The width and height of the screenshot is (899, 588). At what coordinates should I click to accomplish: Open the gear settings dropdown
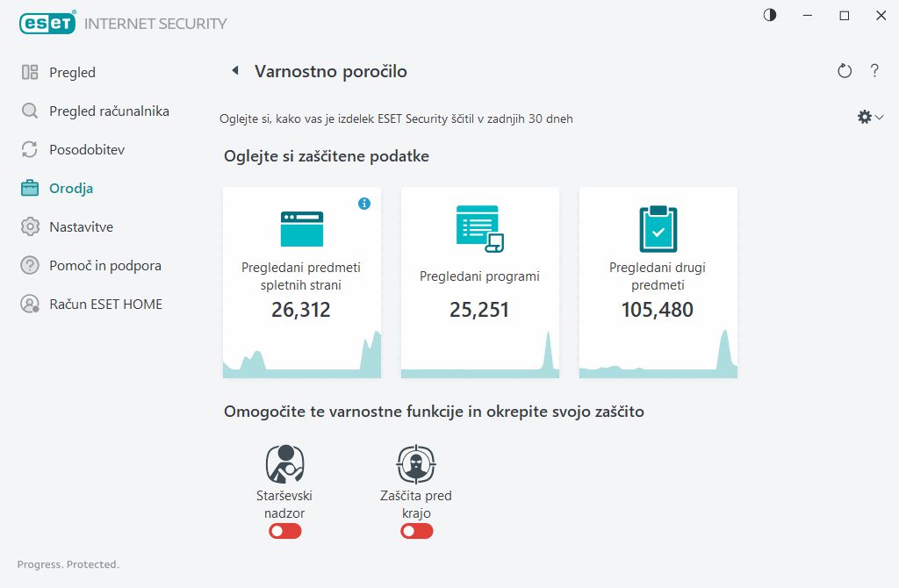point(869,117)
